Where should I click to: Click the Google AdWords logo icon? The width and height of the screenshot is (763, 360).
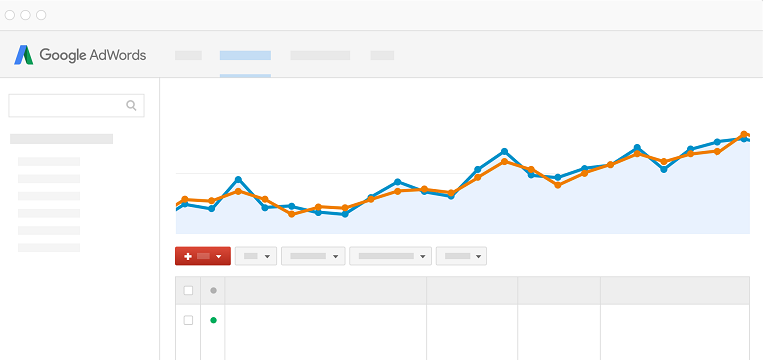24,55
